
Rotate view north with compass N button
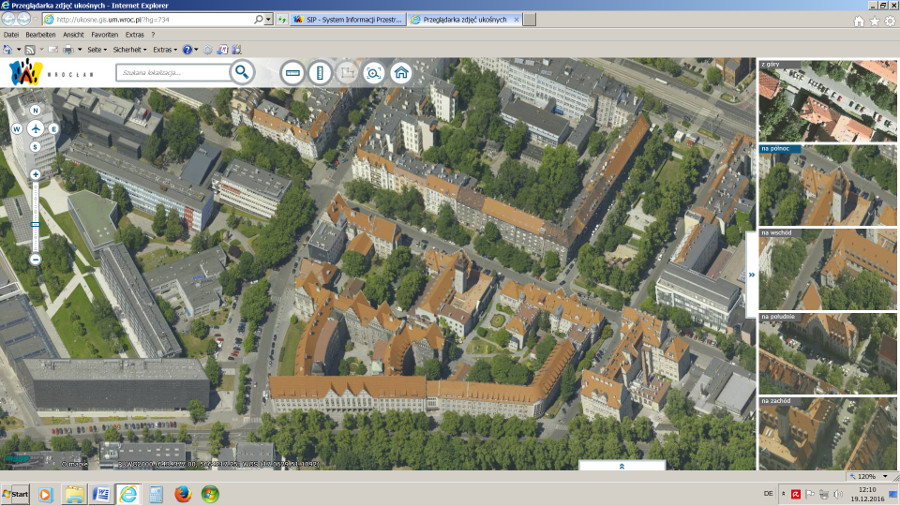point(35,111)
